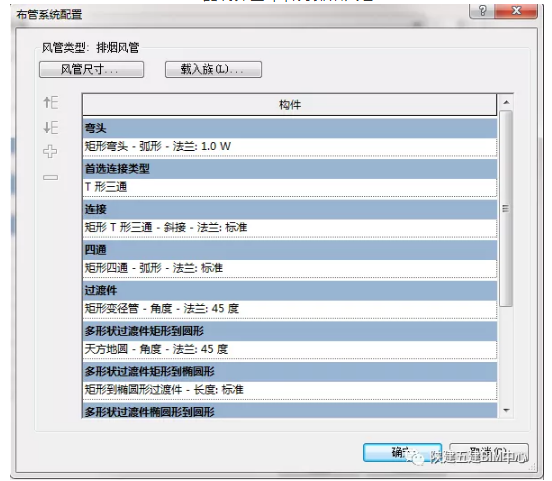Select the 过渡件 section header
Screen dimensions: 552x481
pyautogui.click(x=290, y=291)
